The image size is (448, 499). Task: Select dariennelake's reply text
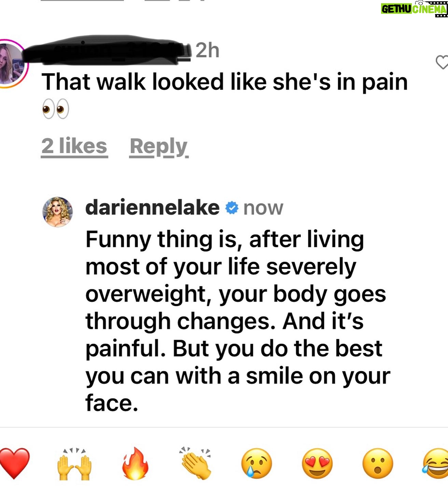pyautogui.click(x=238, y=321)
